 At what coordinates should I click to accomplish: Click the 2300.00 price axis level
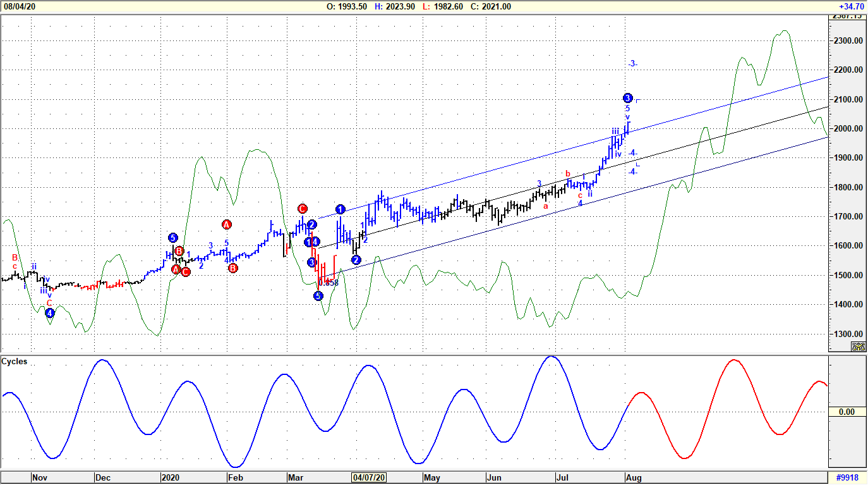tap(848, 40)
